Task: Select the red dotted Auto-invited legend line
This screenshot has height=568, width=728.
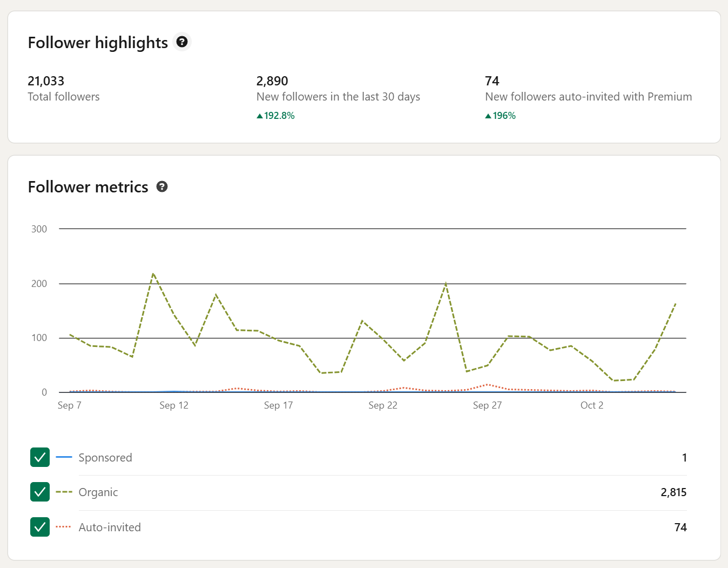Action: (x=64, y=527)
